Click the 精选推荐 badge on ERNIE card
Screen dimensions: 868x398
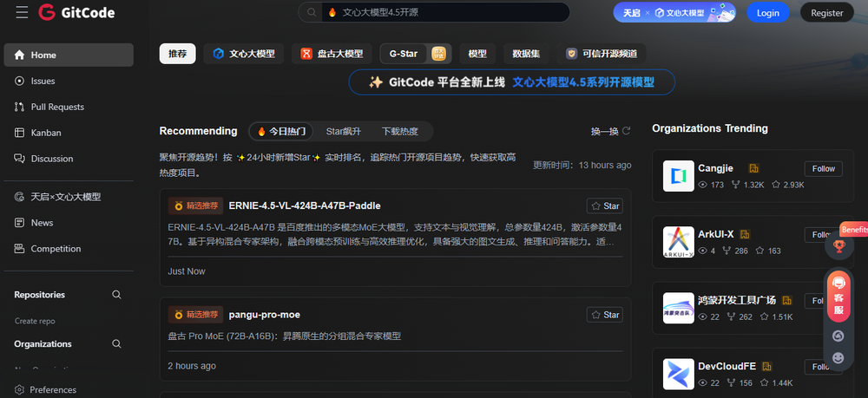(x=195, y=206)
